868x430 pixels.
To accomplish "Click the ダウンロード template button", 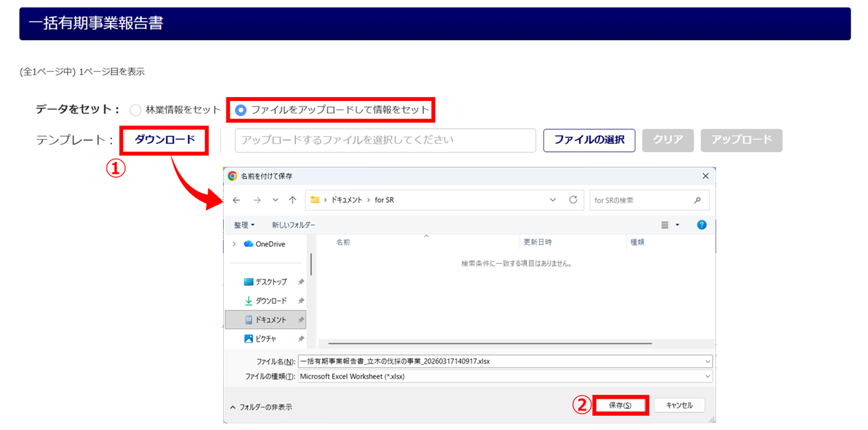I will tap(165, 140).
